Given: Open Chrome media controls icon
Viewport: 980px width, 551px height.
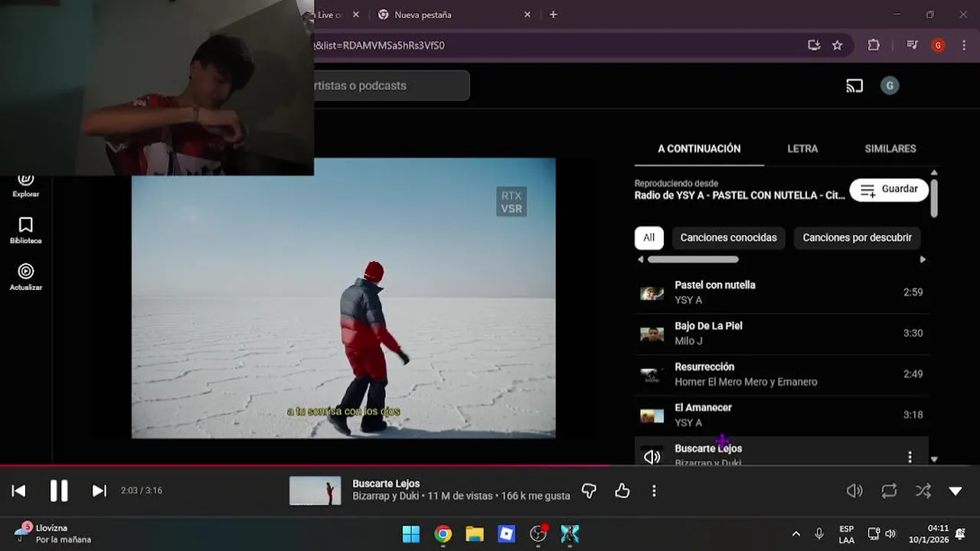Looking at the screenshot, I should click(912, 45).
